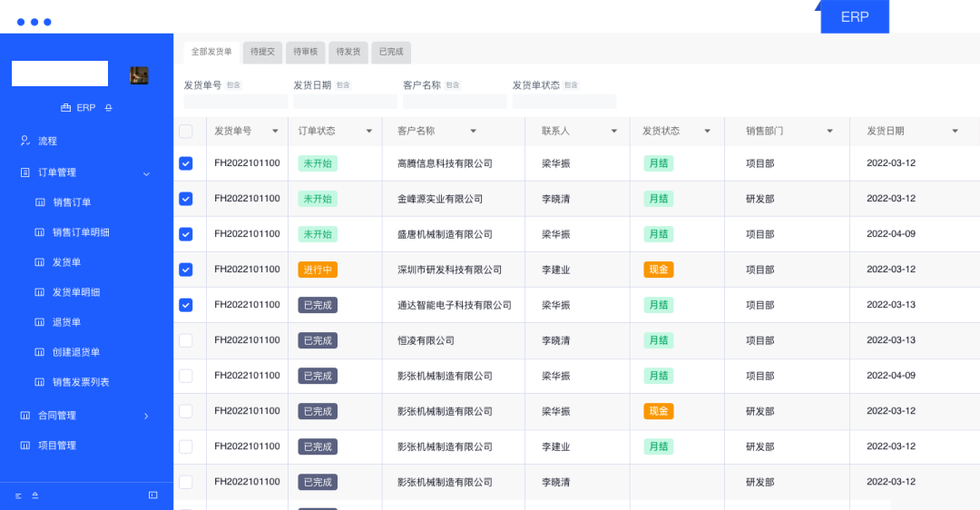Open the 发货日期 column dropdown arrow
Screen dimensions: 980x510
[x=955, y=132]
